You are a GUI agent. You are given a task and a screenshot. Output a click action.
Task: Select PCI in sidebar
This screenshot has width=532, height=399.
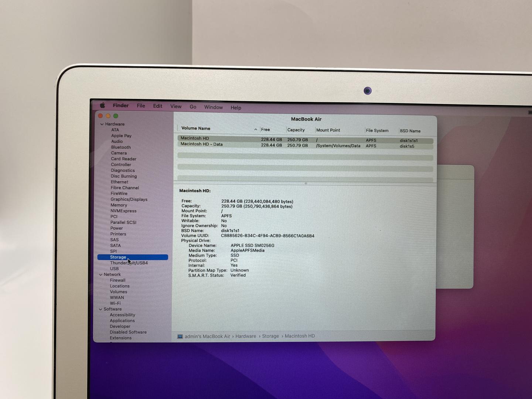pyautogui.click(x=114, y=216)
